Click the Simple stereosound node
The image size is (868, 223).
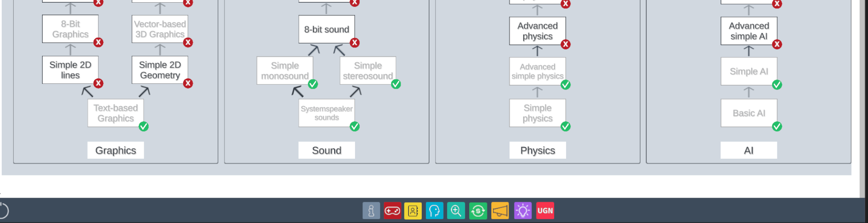pos(367,71)
